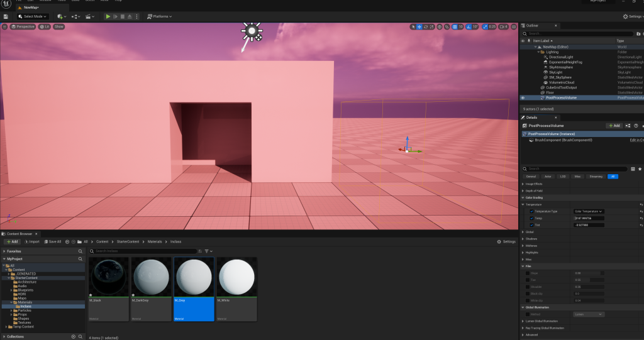Open the play options three-dot menu
Viewport: 644px width, 340px height.
(x=136, y=16)
